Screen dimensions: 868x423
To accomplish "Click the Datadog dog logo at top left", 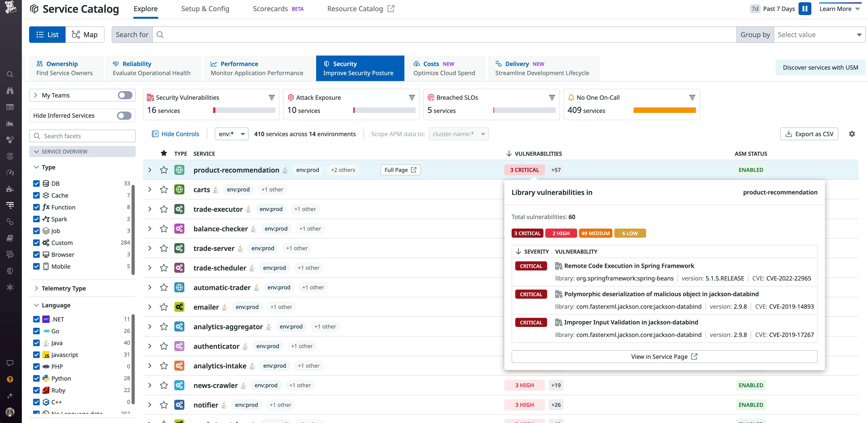I will (x=10, y=8).
